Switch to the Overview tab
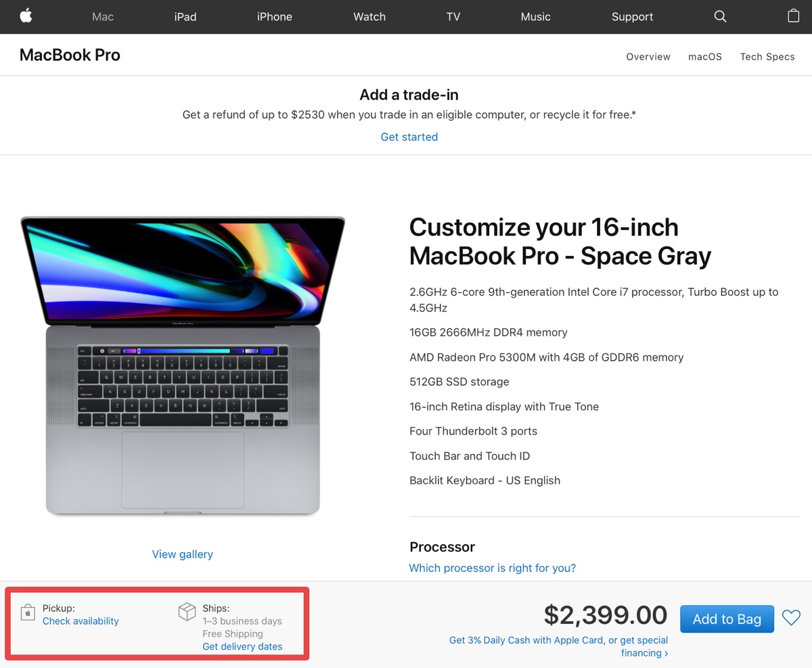Viewport: 812px width, 668px height. [x=648, y=57]
